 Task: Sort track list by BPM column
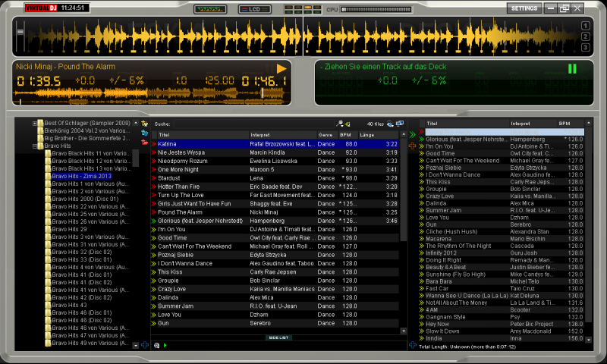(348, 135)
